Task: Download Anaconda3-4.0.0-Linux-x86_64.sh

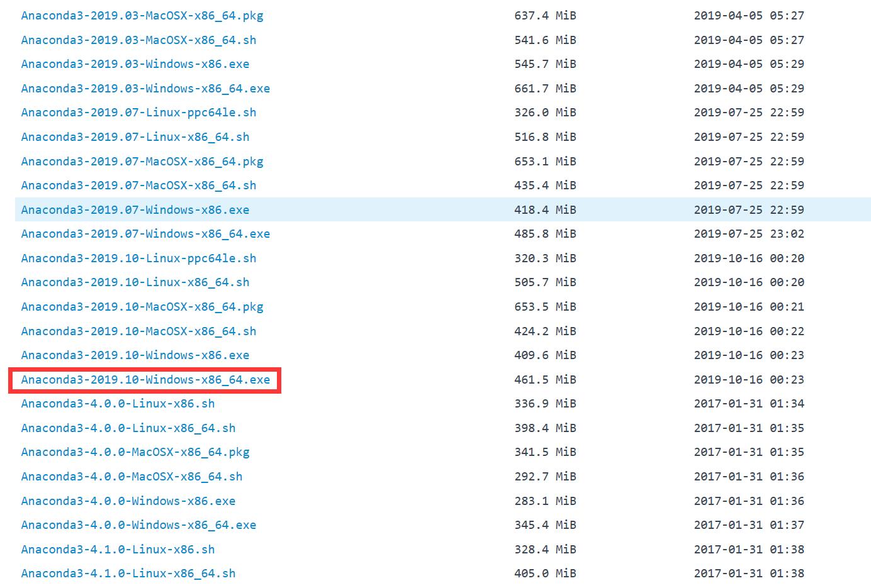Action: click(128, 428)
